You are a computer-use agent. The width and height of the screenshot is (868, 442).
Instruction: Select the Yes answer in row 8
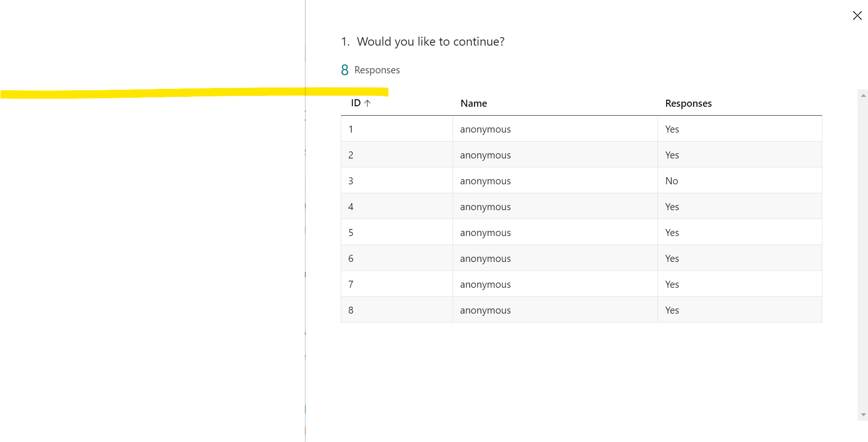672,310
